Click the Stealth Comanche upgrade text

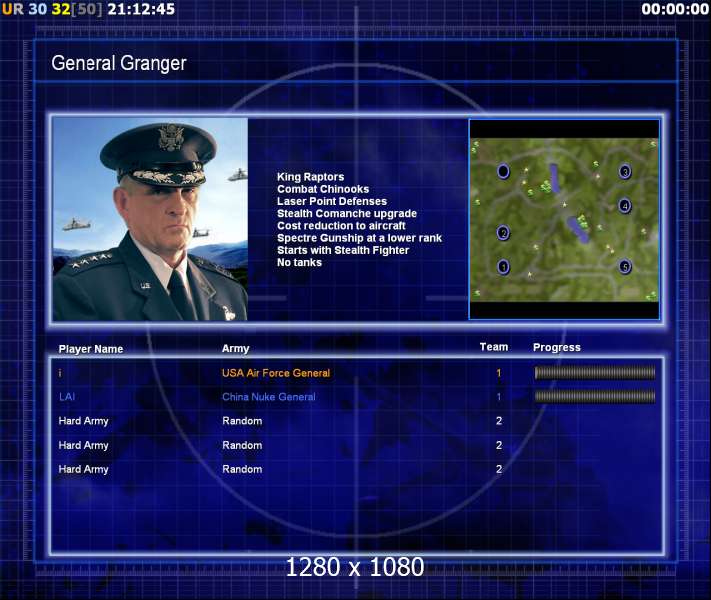click(347, 214)
